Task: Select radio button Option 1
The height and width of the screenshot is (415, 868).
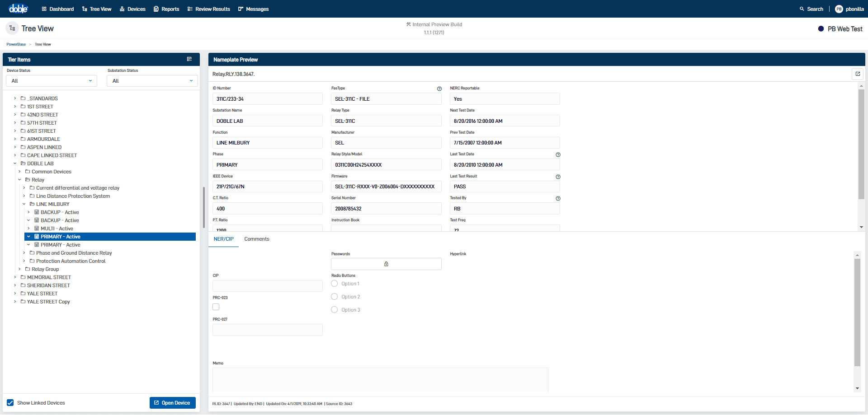Action: pyautogui.click(x=335, y=284)
